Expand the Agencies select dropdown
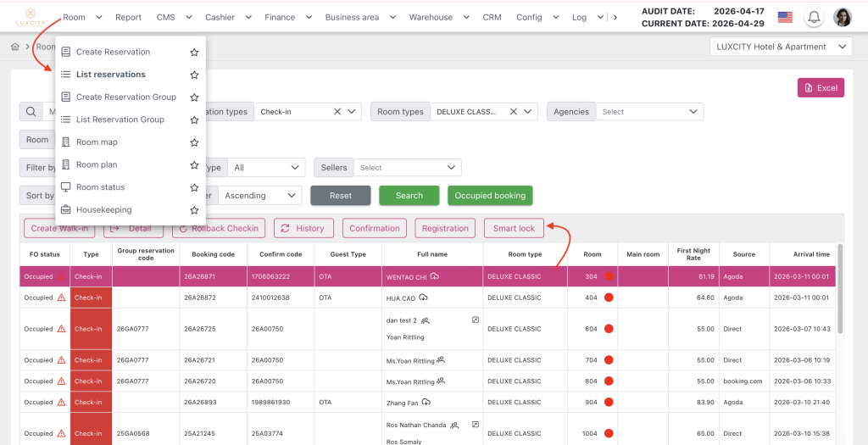Screen dimensions: 868x445 pos(649,112)
